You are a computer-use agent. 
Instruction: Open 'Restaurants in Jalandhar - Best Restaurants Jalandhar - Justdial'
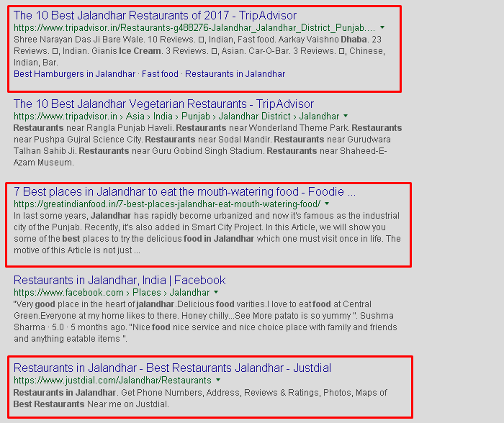(172, 368)
